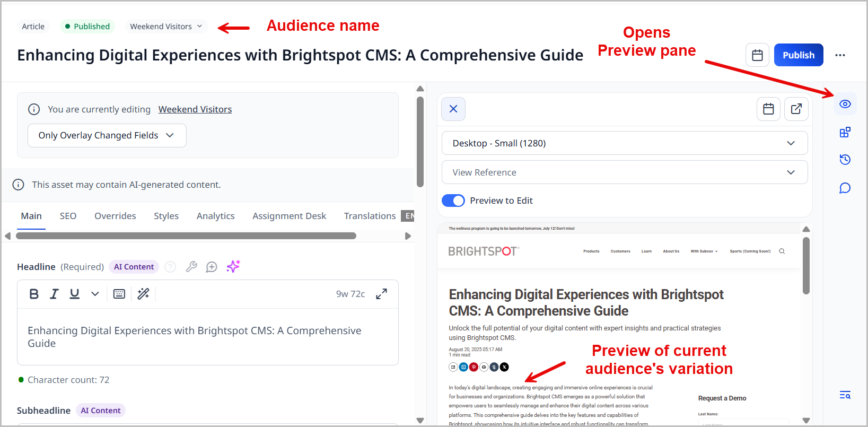Viewport: 868px width, 427px height.
Task: Expand Headline editor to fullscreen
Action: pyautogui.click(x=381, y=294)
